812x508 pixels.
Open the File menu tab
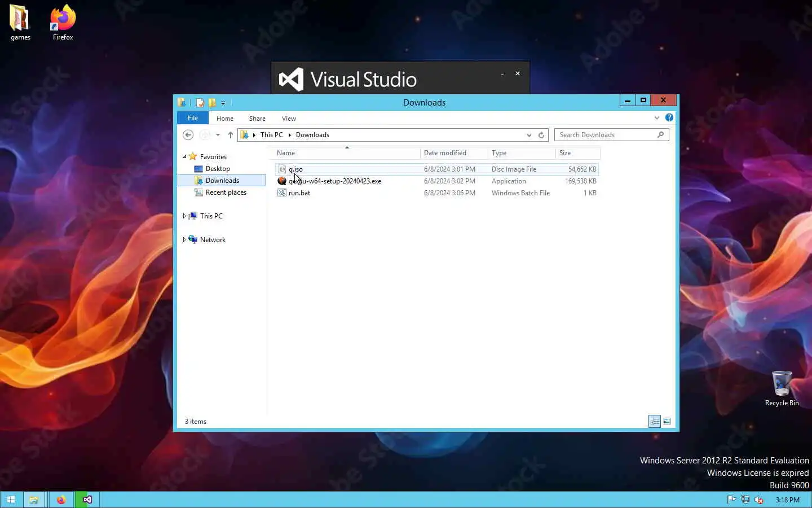point(193,118)
